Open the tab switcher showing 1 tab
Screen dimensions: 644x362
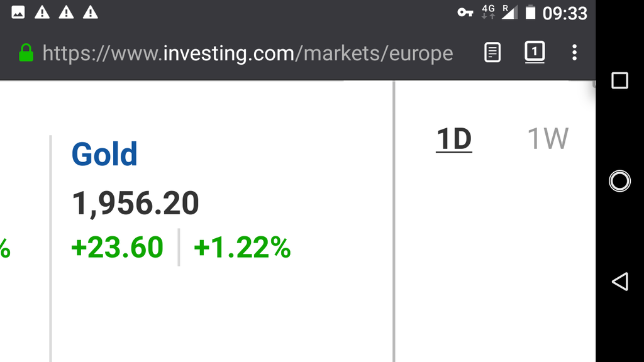(535, 52)
